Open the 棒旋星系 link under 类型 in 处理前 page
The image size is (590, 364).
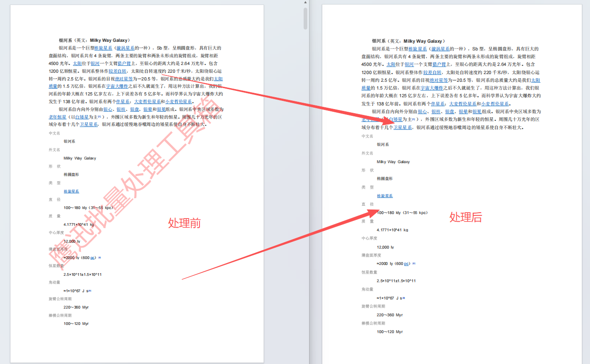[71, 191]
